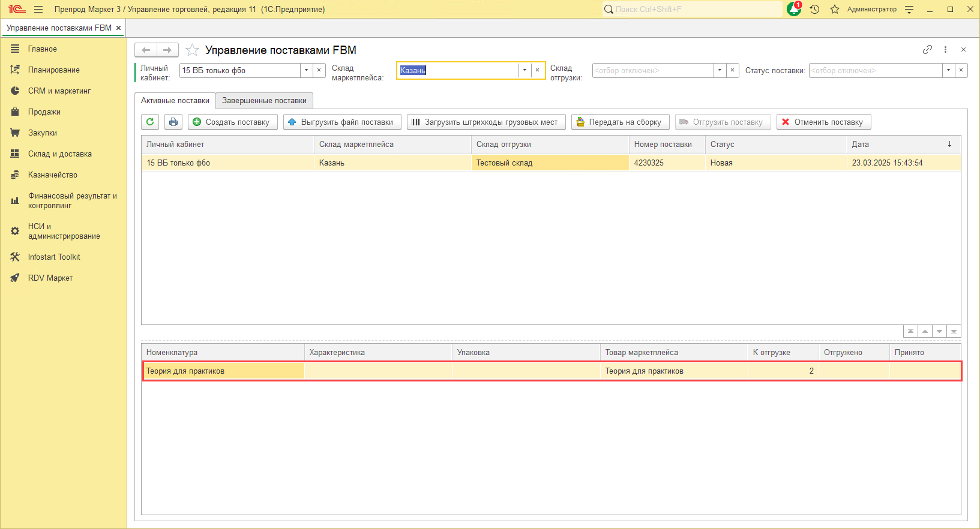The image size is (980, 529).
Task: Click Характеристика column header
Action: click(x=378, y=352)
